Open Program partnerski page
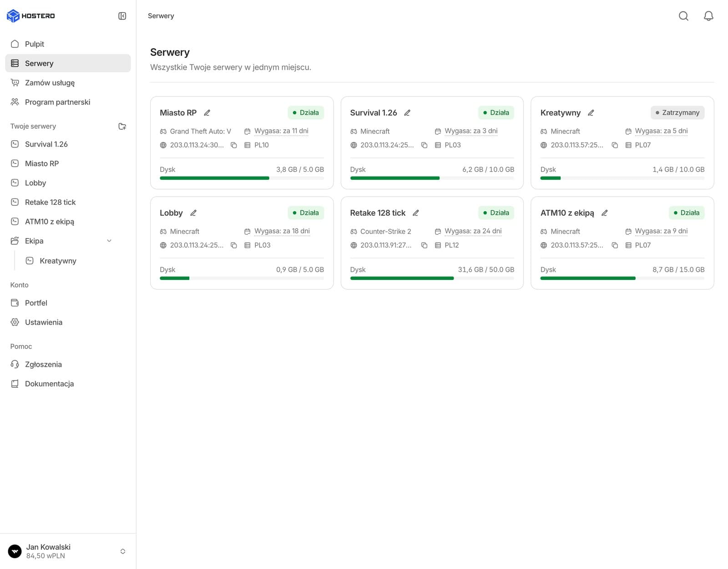 tap(68, 102)
